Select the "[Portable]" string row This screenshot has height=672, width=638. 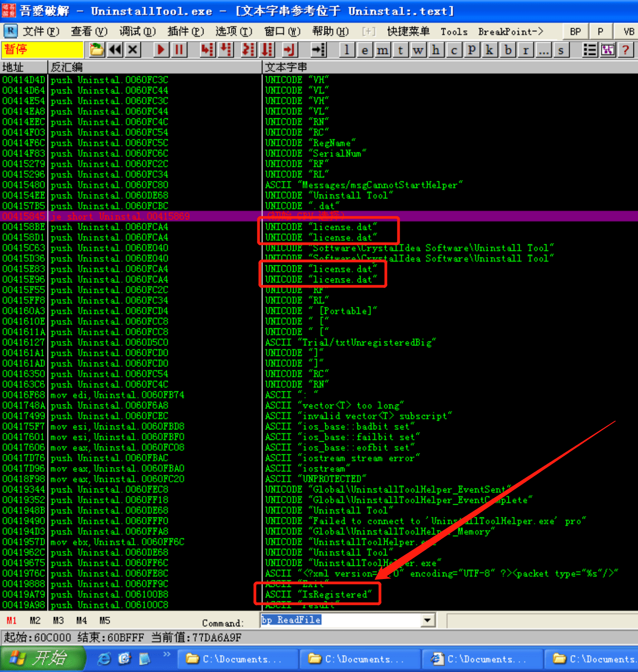[319, 311]
